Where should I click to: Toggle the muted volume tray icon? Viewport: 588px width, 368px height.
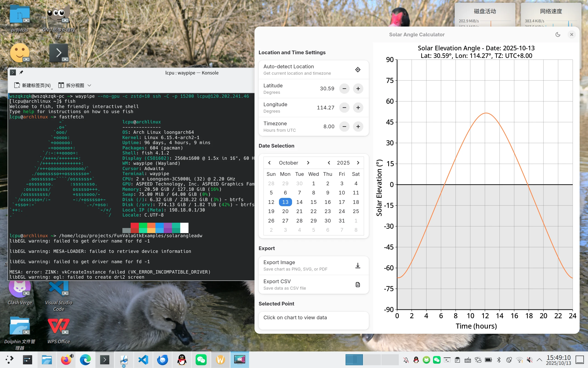[529, 360]
